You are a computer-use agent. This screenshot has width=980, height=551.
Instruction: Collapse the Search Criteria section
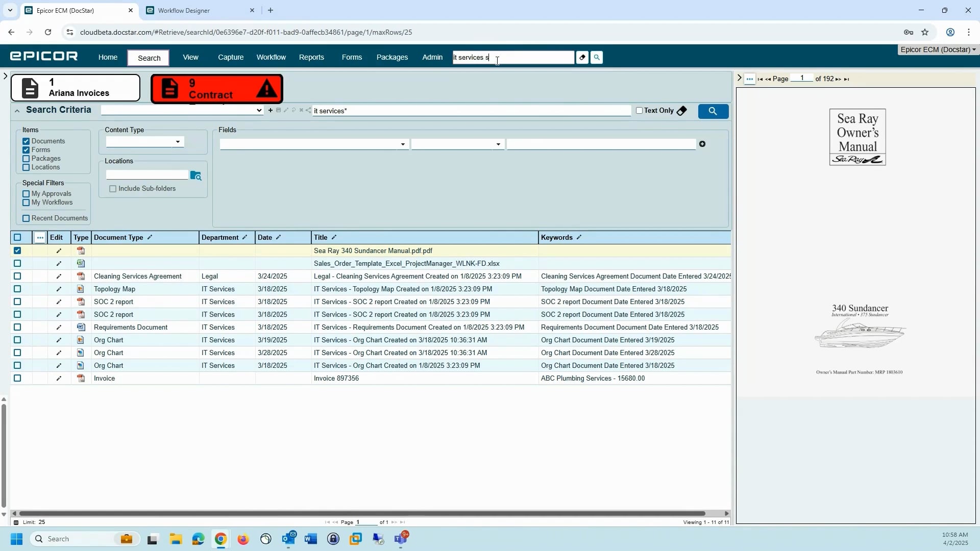tap(17, 111)
